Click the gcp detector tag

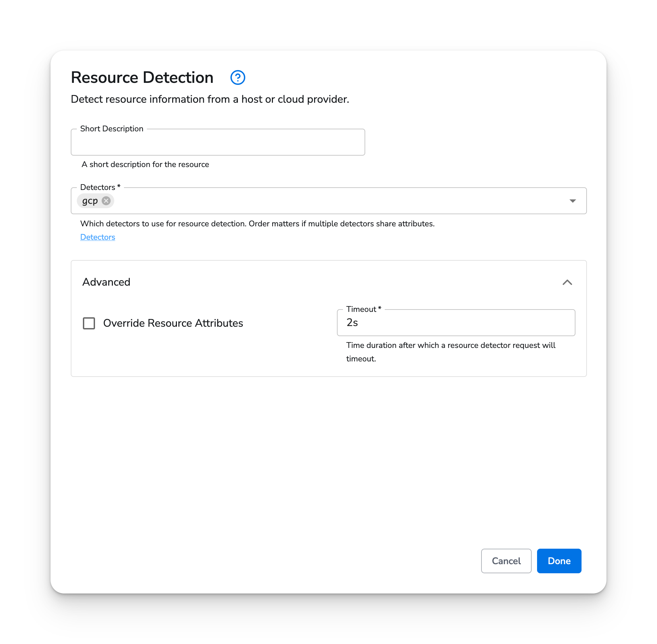coord(91,200)
